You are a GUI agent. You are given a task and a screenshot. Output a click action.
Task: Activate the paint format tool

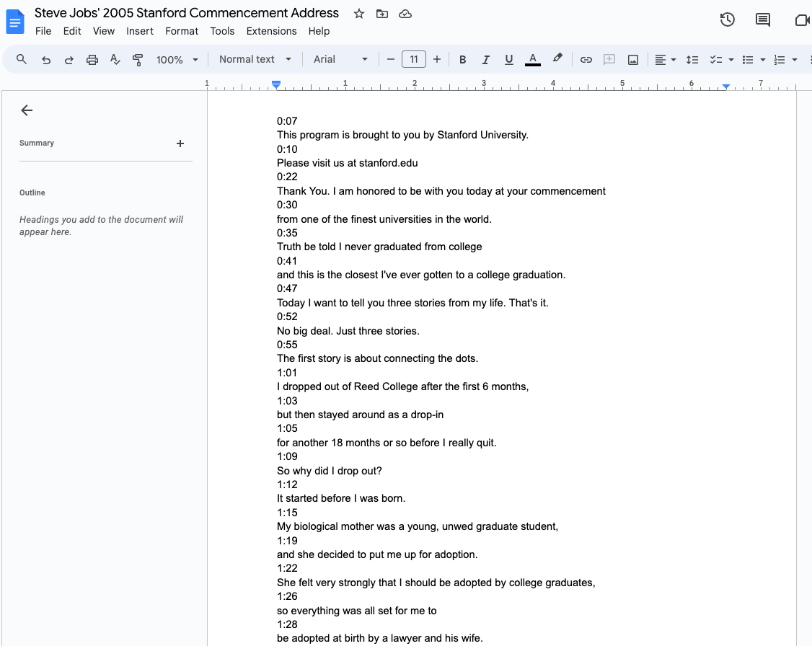point(138,60)
